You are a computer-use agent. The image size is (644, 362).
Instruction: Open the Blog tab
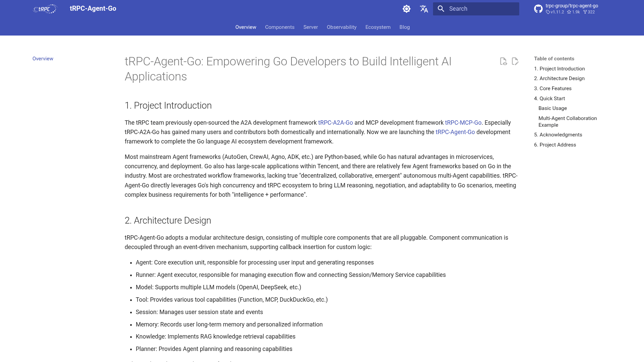(405, 27)
